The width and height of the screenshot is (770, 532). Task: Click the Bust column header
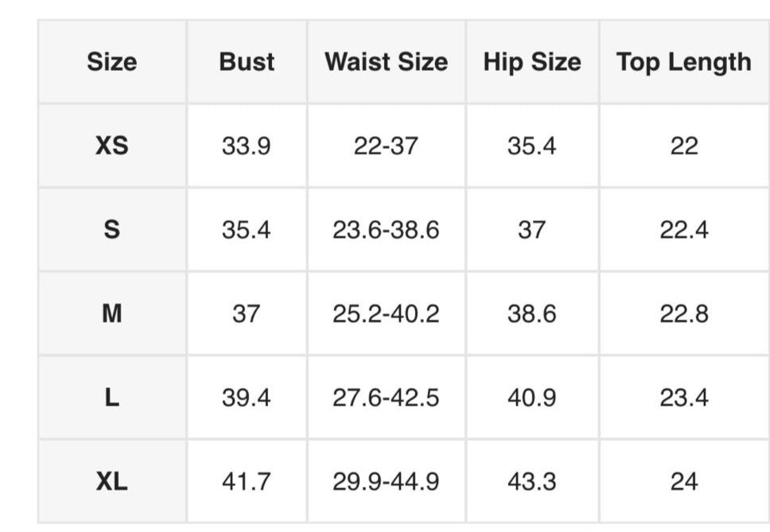[x=247, y=62]
